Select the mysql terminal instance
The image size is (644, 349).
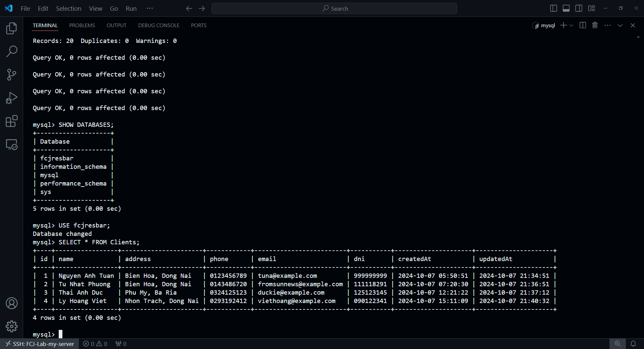point(543,25)
